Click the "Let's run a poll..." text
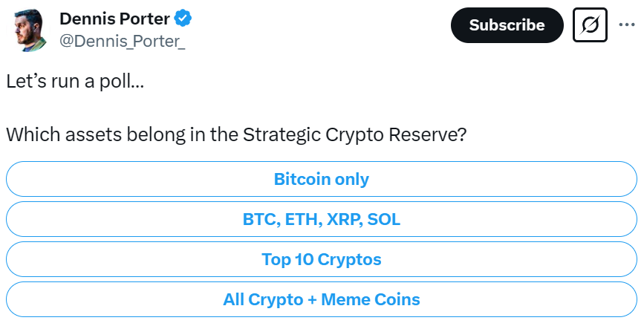Screen dimensions: 644x329 (75, 82)
